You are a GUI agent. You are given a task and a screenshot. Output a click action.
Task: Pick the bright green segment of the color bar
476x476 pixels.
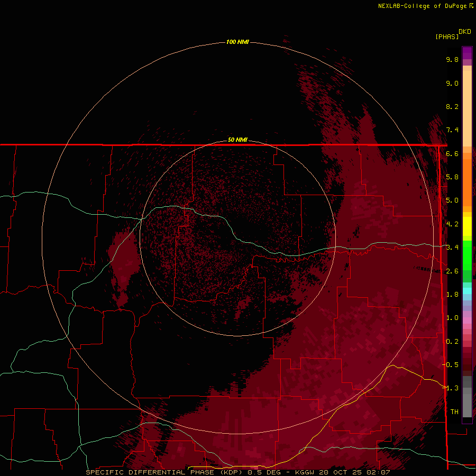[467, 255]
